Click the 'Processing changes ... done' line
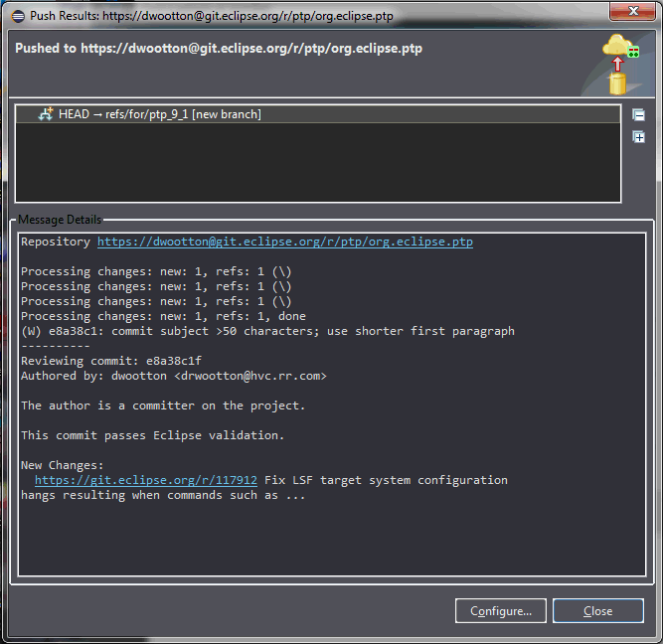 163,316
